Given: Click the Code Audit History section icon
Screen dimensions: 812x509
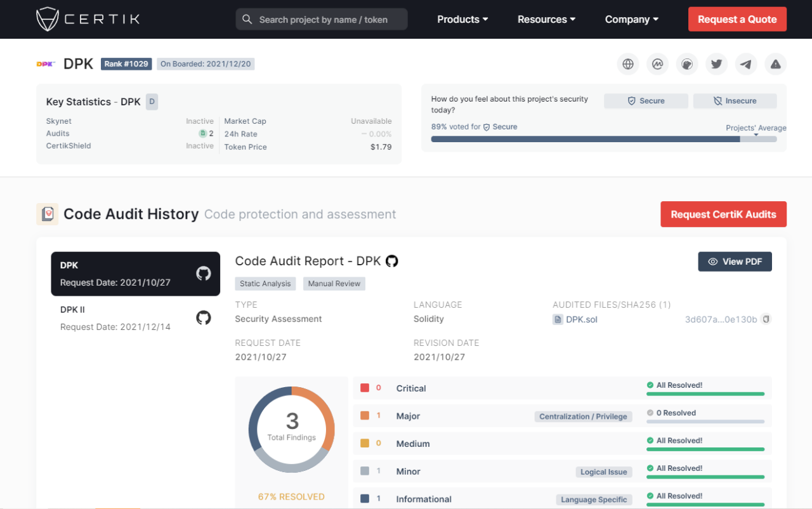Looking at the screenshot, I should coord(48,215).
